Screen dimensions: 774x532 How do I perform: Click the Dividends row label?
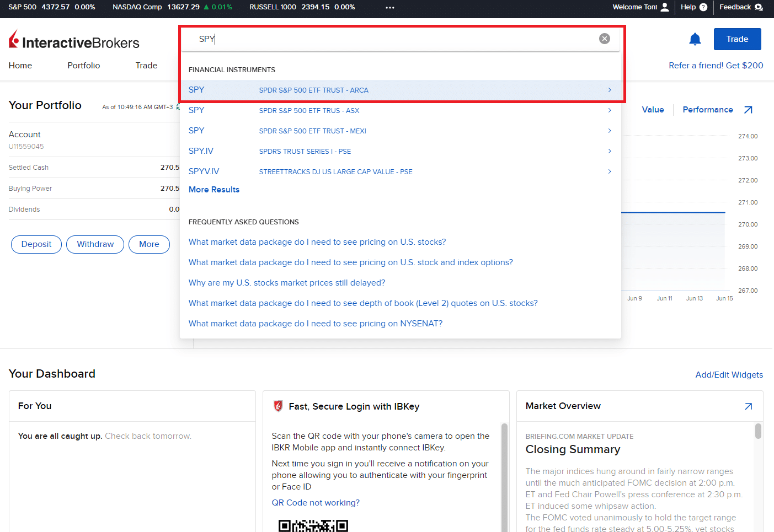24,209
